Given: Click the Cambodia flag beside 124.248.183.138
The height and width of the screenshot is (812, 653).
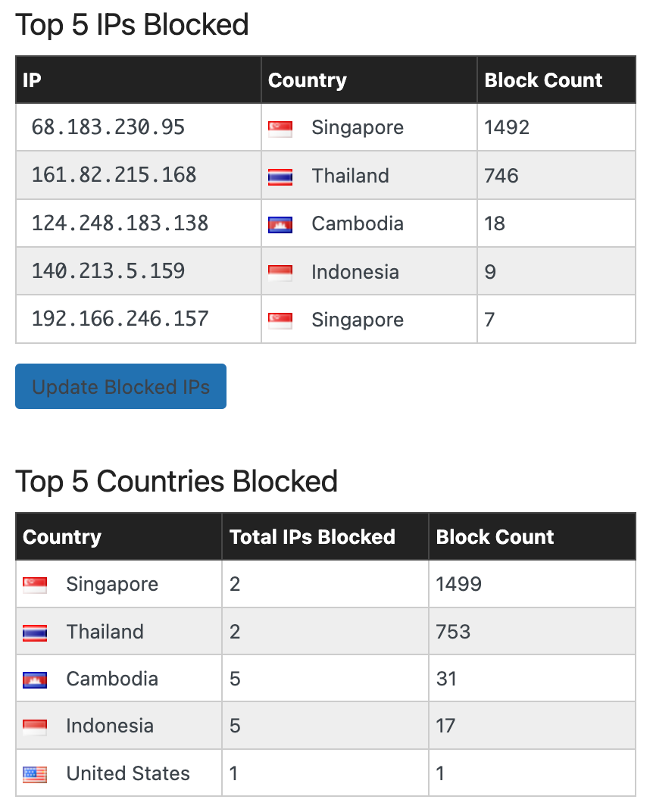Looking at the screenshot, I should [280, 225].
